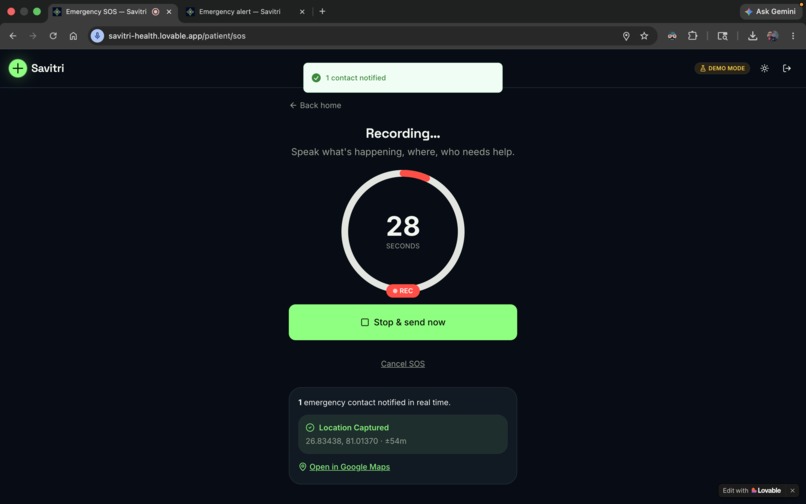The image size is (806, 504).
Task: Bookmark this page with star icon
Action: (644, 36)
